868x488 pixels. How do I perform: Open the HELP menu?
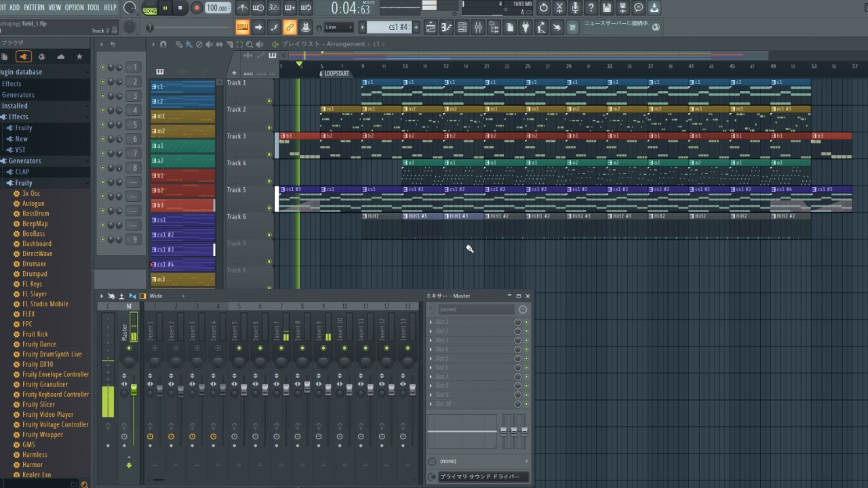[x=110, y=8]
